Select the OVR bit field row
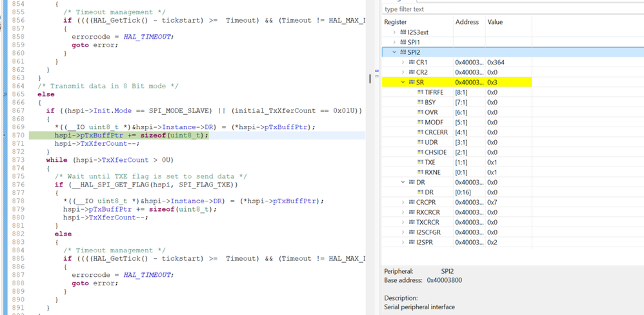 pyautogui.click(x=457, y=112)
